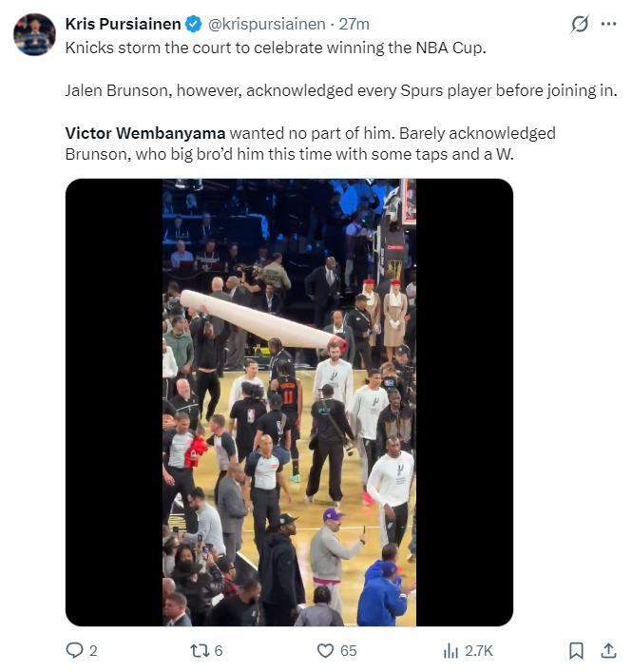
Task: Click the first line about Knicks storming court
Action: click(x=276, y=48)
